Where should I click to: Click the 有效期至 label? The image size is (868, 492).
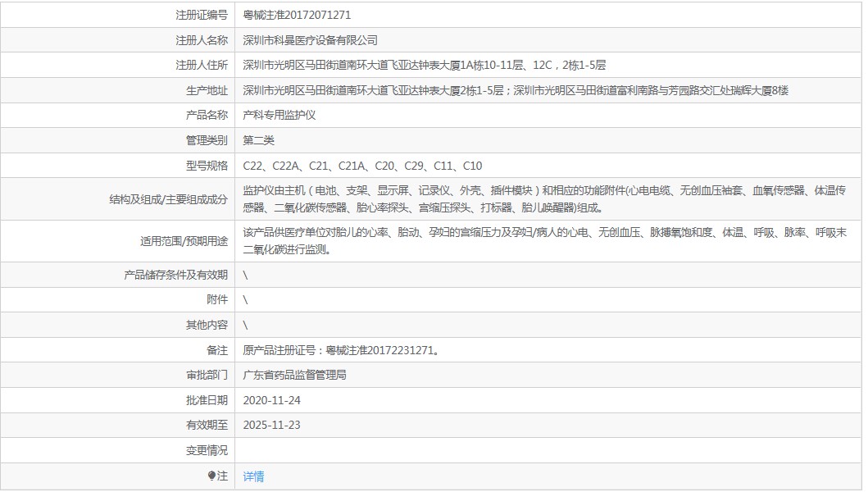tap(207, 425)
